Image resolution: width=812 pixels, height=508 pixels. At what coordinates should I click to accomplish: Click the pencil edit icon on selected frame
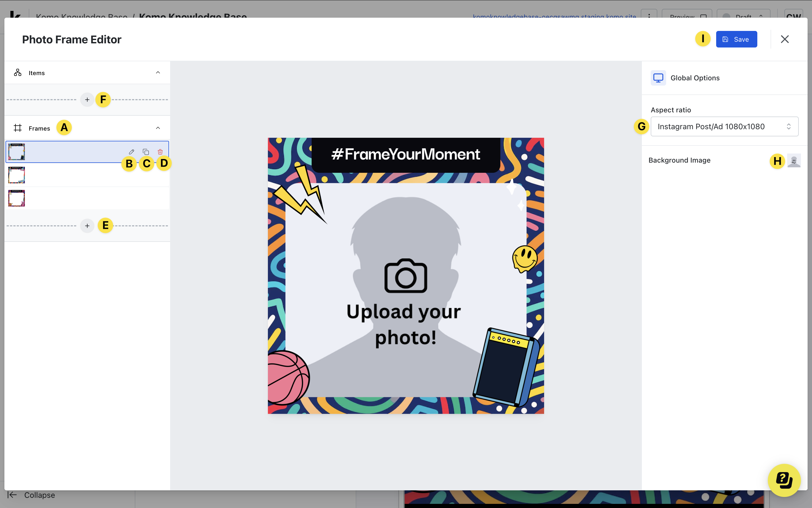point(131,152)
